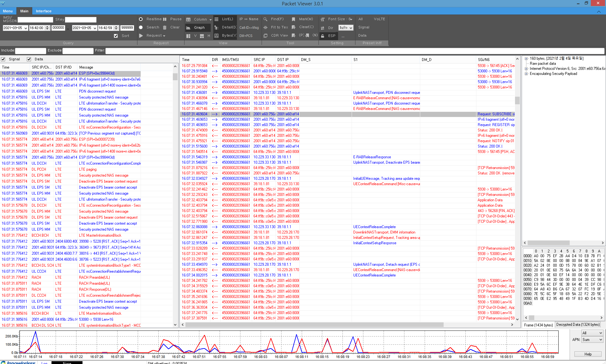Click the SKey input field
Image resolution: width=606 pixels, height=364 pixels.
(81, 20)
